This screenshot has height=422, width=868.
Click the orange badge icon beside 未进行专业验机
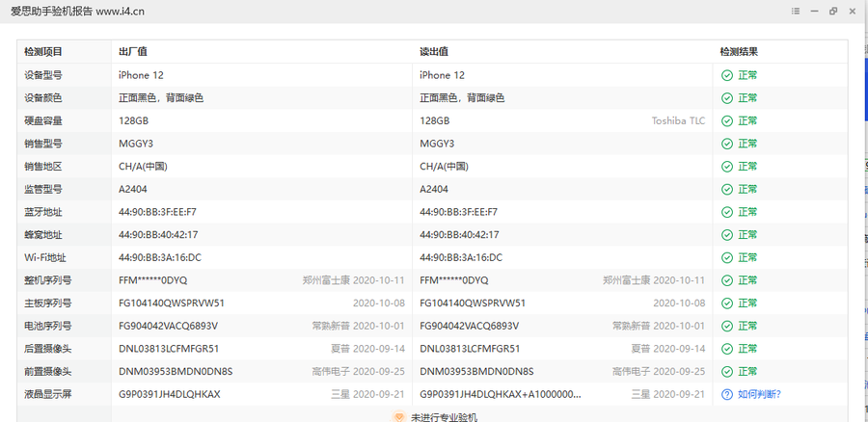[x=398, y=416]
